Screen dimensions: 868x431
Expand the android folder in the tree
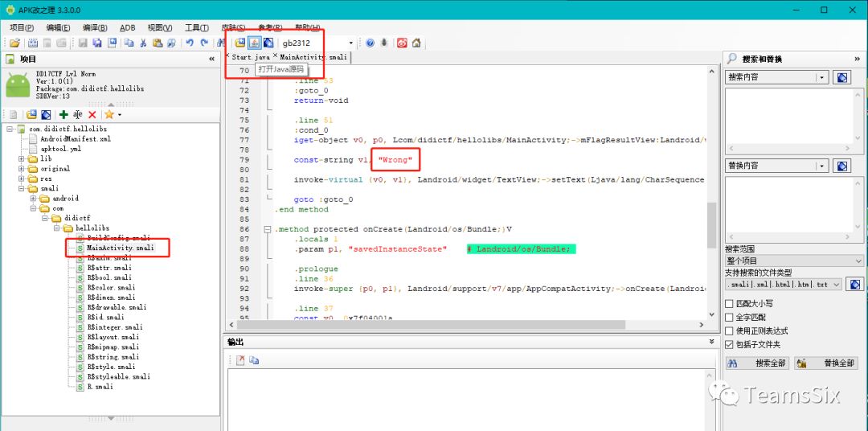click(34, 199)
